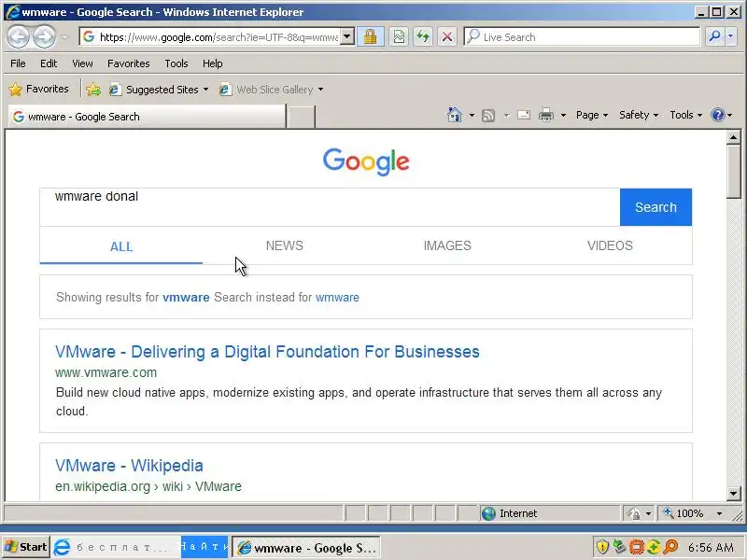The image size is (747, 560).
Task: Click the vertical scrollbar up arrow
Action: pyautogui.click(x=734, y=137)
